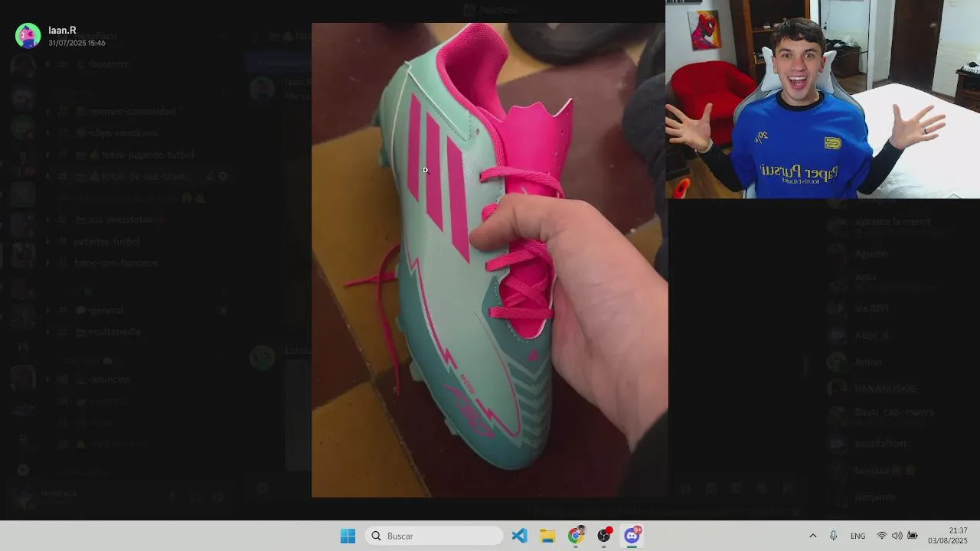Click Iaan.R's avatar in the image viewer
Screen dimensions: 980x551
click(x=28, y=36)
